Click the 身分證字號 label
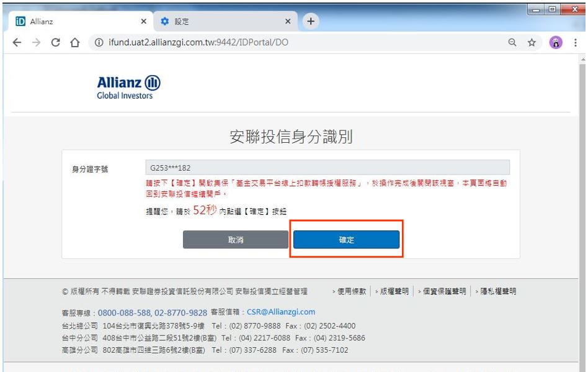 (x=90, y=170)
